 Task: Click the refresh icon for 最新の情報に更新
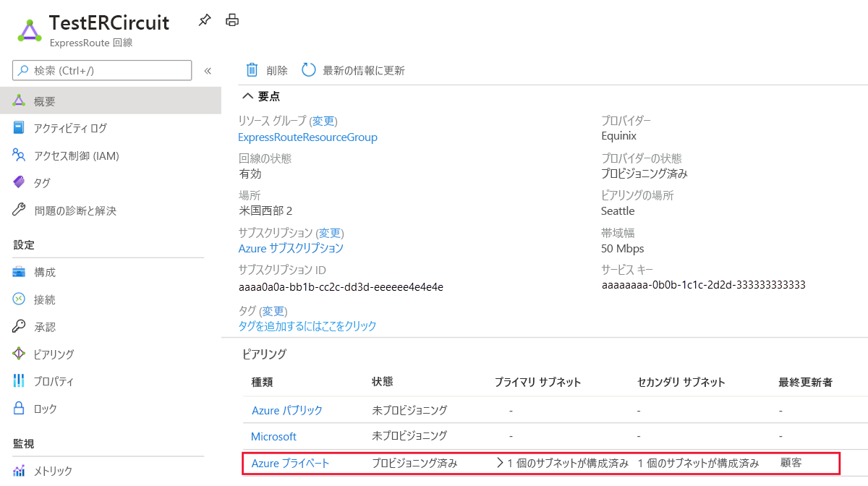point(309,69)
